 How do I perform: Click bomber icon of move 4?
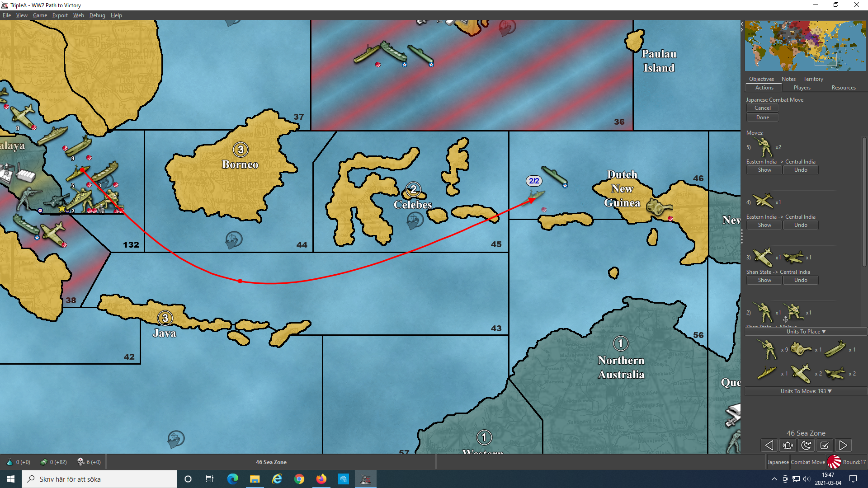[x=763, y=202]
